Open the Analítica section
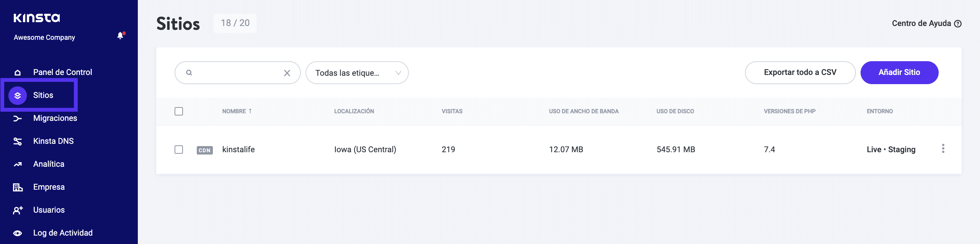Screen dimensions: 980x244 pyautogui.click(x=49, y=164)
